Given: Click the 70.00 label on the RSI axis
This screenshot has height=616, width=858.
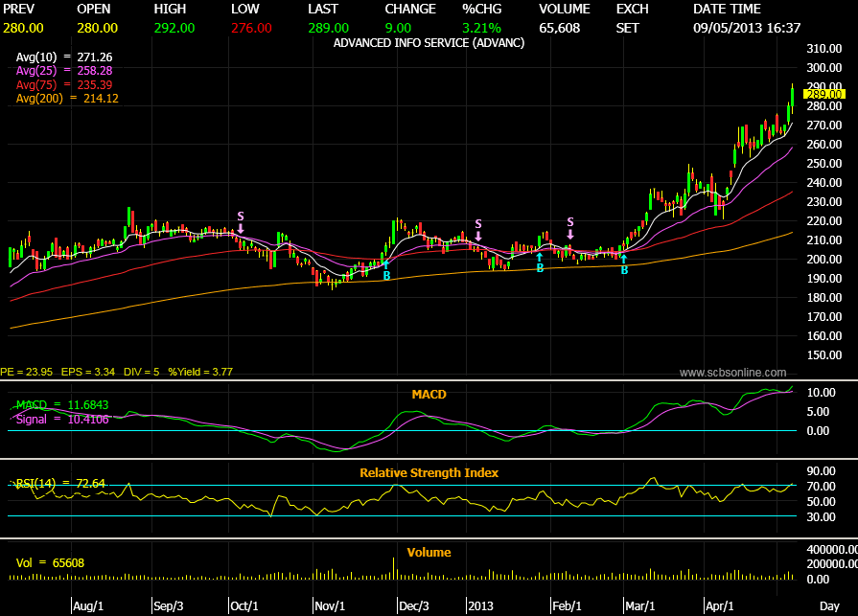Looking at the screenshot, I should pyautogui.click(x=821, y=486).
